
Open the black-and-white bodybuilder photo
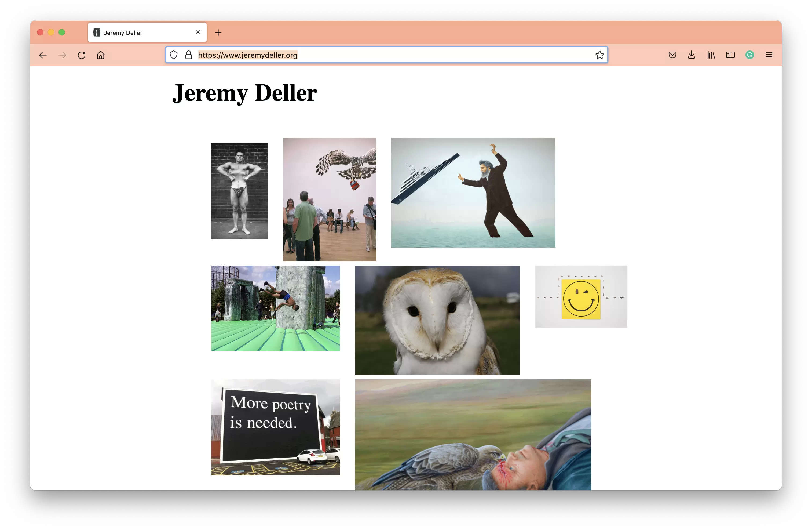[240, 191]
